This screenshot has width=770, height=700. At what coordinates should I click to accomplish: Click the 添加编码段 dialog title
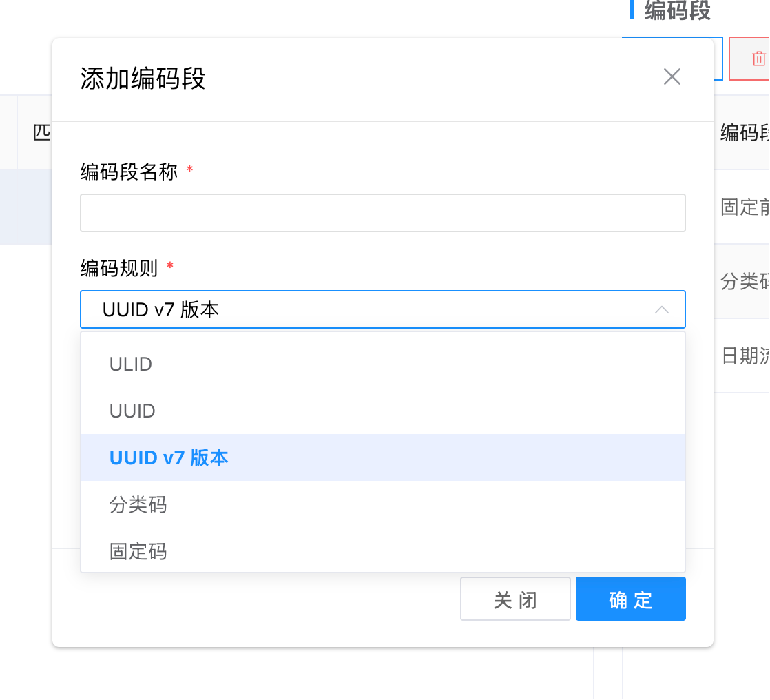point(143,79)
